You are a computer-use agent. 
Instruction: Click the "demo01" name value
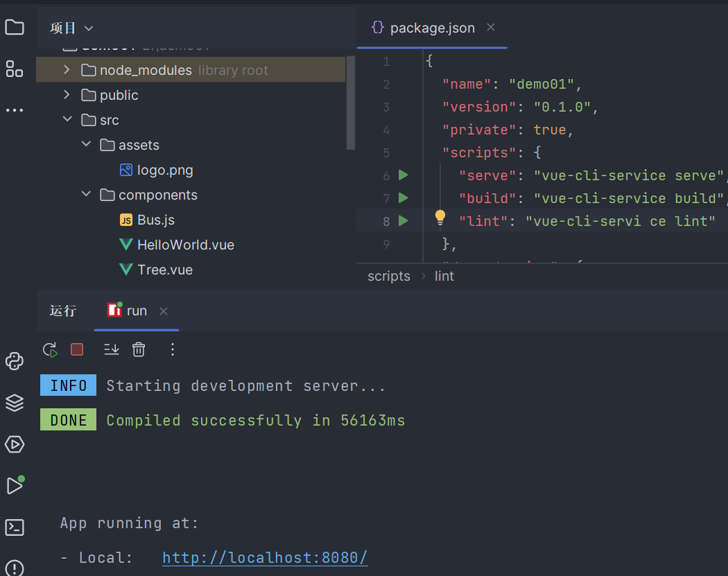pyautogui.click(x=541, y=84)
